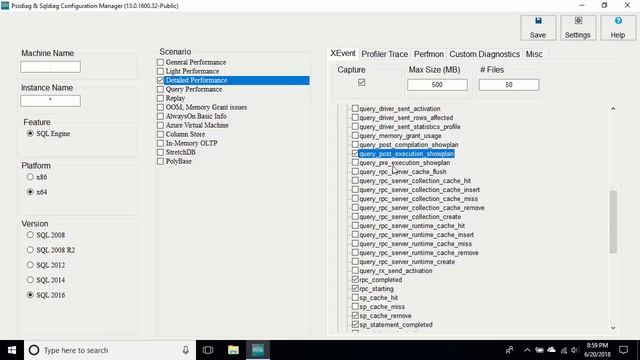Select the SQL 2012 version
Viewport: 640px width, 360px height.
[30, 265]
